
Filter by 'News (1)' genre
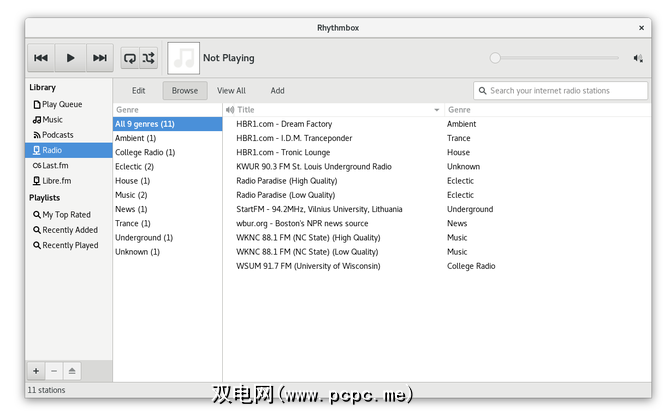pos(168,209)
